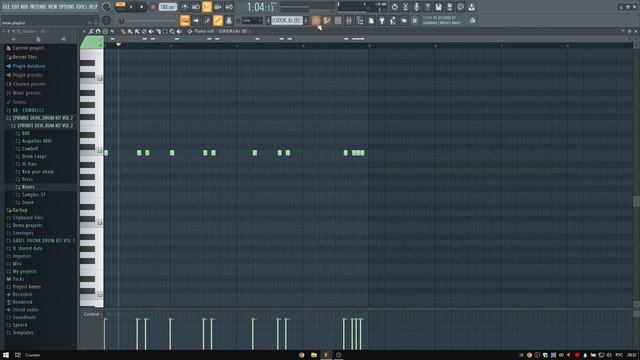
Task: Click the export download icon
Action: (471, 7)
